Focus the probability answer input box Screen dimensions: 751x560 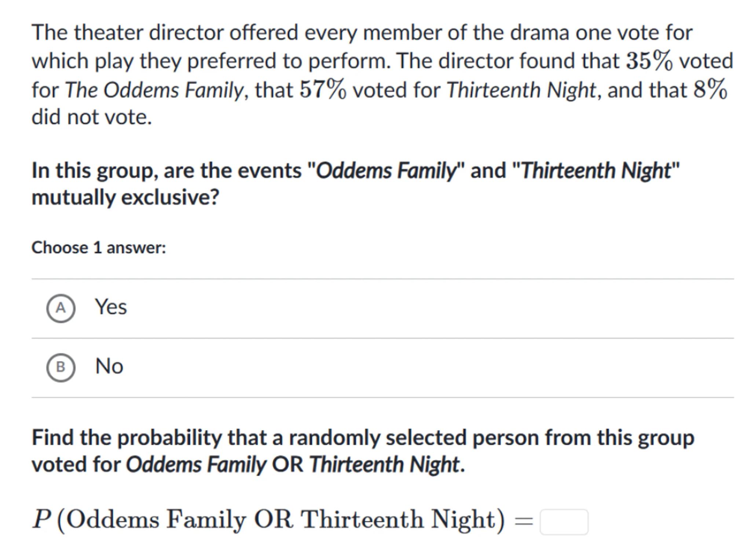pos(564,521)
